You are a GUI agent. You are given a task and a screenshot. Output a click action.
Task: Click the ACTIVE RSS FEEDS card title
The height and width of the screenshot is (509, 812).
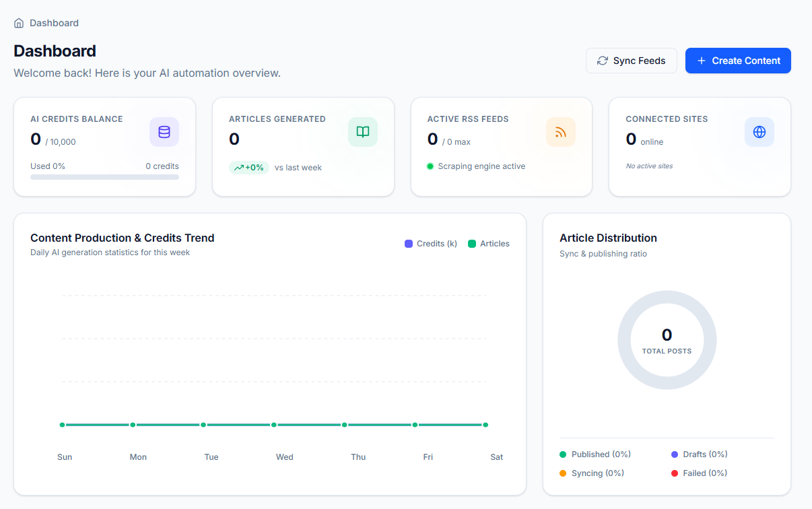[x=468, y=119]
